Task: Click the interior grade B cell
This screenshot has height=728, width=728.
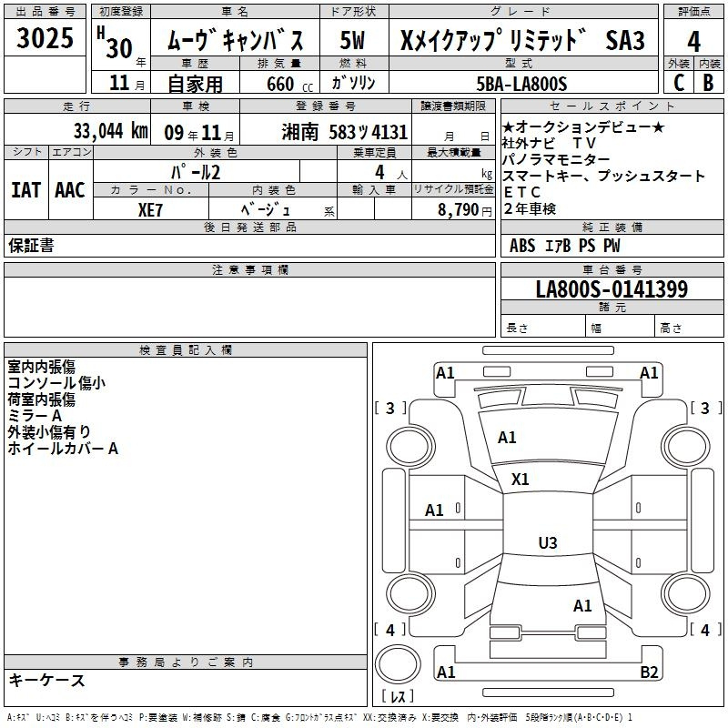Action: point(708,83)
